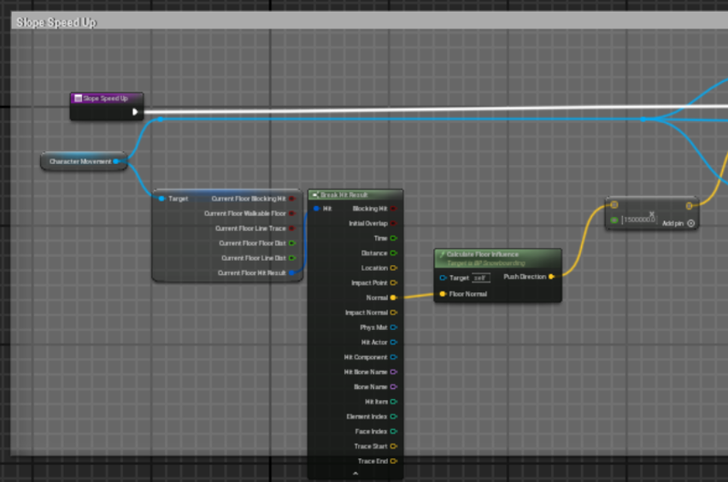Click the multiply node output pin
The height and width of the screenshot is (482, 728).
(x=689, y=206)
